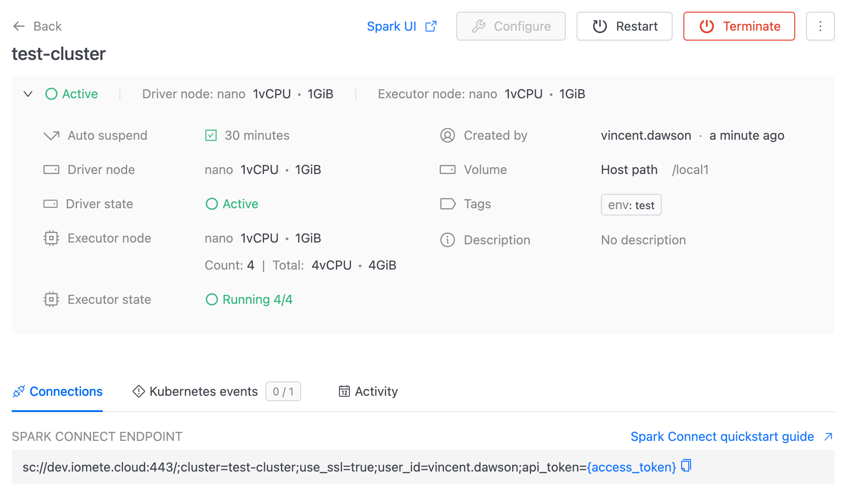Click the Total: 4vCPU 4GiB text
The height and width of the screenshot is (504, 852).
334,265
